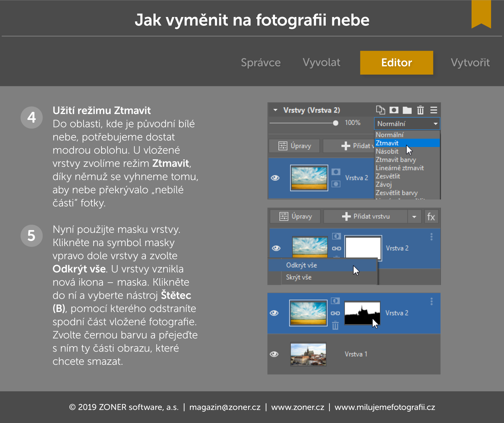This screenshot has width=504, height=423.
Task: Click upper mask icon beside top panel sky thumbnail
Action: point(336,172)
